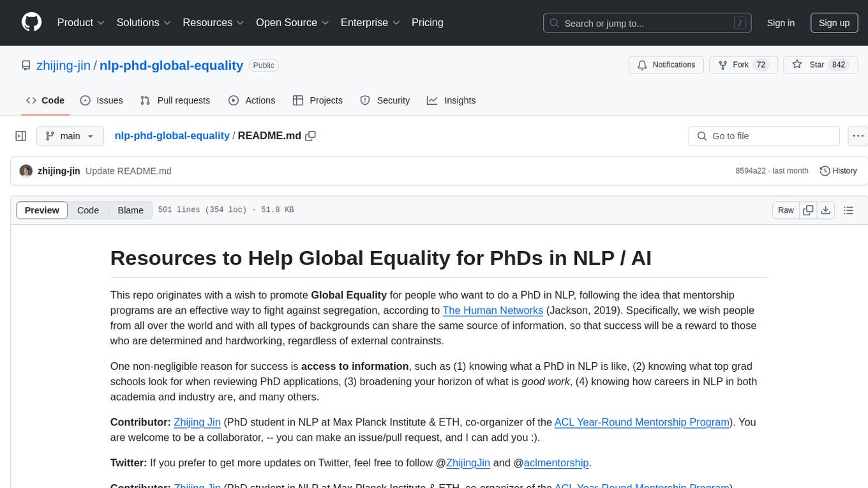Viewport: 868px width, 488px height.
Task: Click the Sign in link
Action: tap(781, 23)
